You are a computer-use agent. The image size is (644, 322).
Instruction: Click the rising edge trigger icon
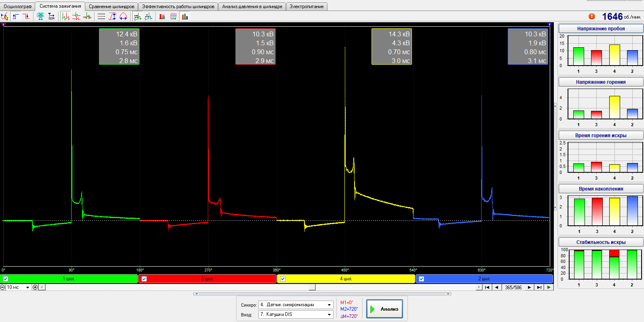16,16
